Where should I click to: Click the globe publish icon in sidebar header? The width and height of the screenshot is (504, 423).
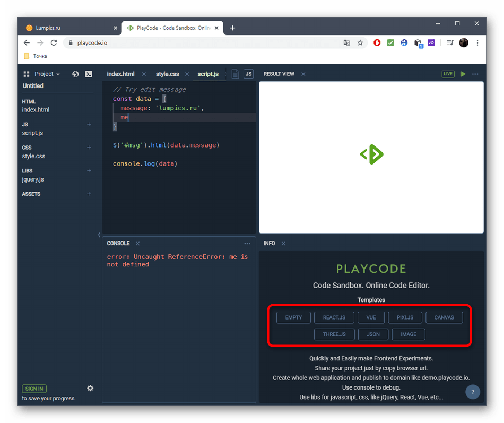click(x=75, y=74)
